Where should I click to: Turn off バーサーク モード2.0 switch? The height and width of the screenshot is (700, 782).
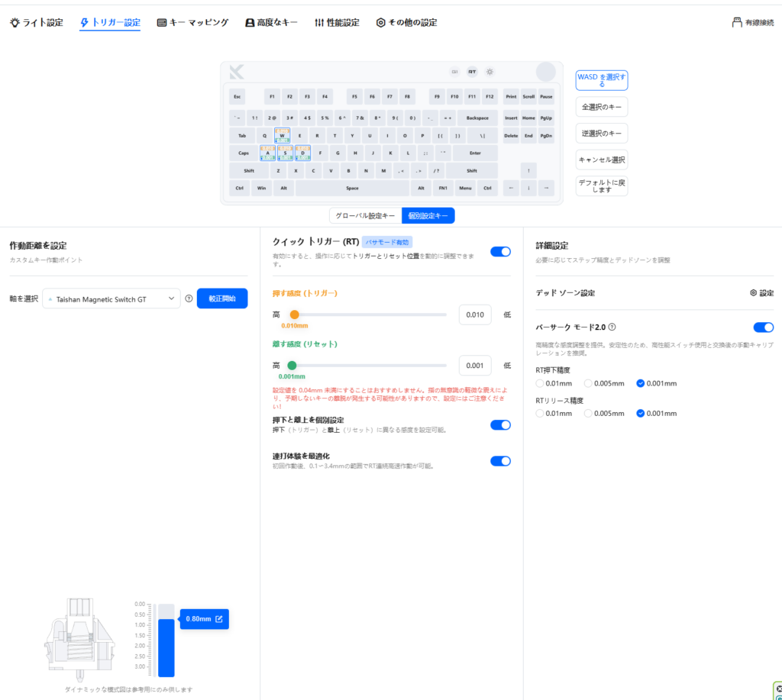pyautogui.click(x=763, y=327)
